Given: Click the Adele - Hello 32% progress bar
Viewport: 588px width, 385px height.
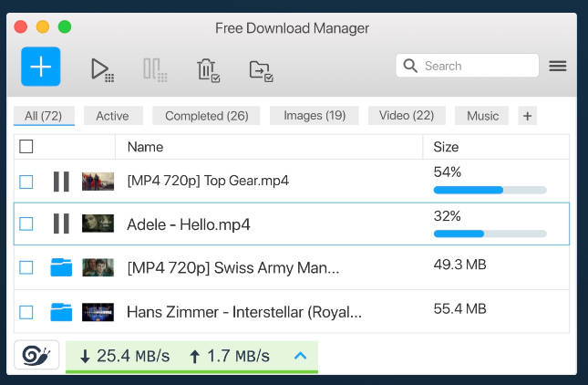Looking at the screenshot, I should [x=490, y=234].
